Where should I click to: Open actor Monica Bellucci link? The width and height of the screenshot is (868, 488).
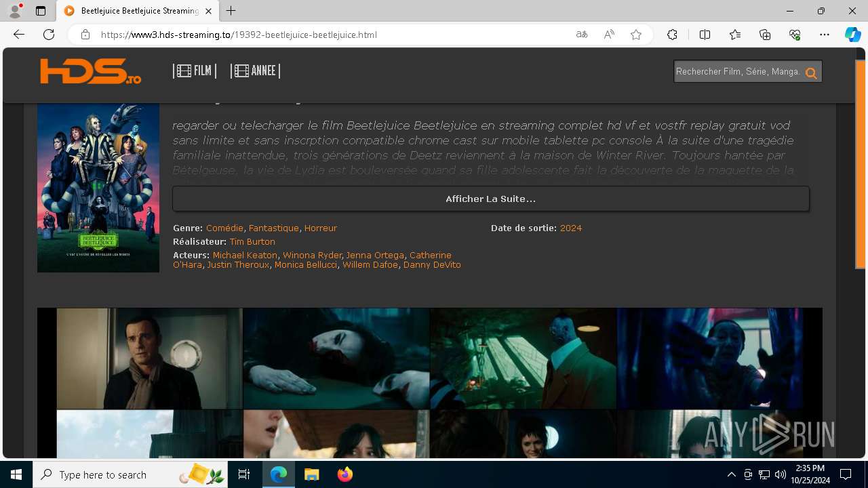pyautogui.click(x=306, y=265)
